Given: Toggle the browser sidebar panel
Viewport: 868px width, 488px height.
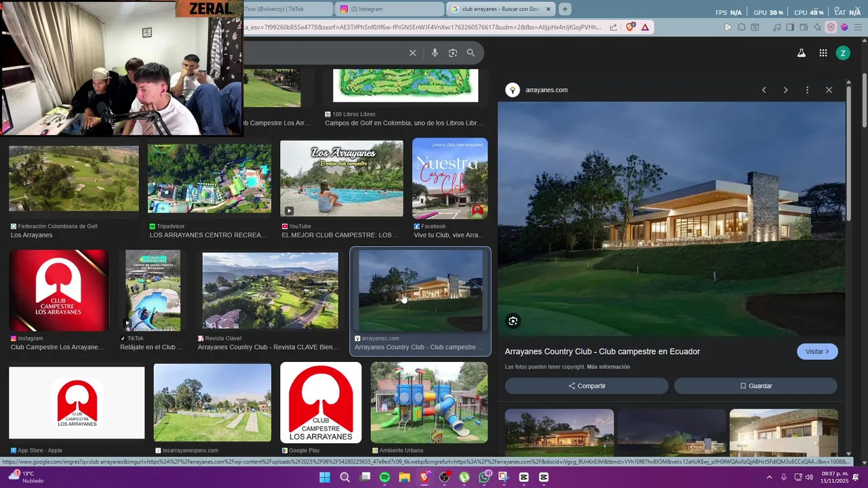Looking at the screenshot, I should point(790,27).
